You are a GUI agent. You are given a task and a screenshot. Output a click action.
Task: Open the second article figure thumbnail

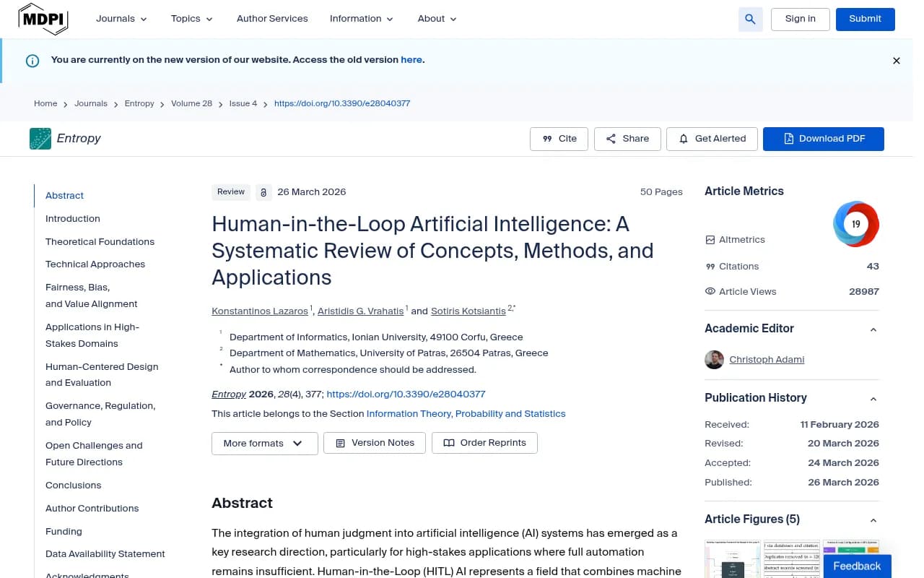tap(792, 558)
